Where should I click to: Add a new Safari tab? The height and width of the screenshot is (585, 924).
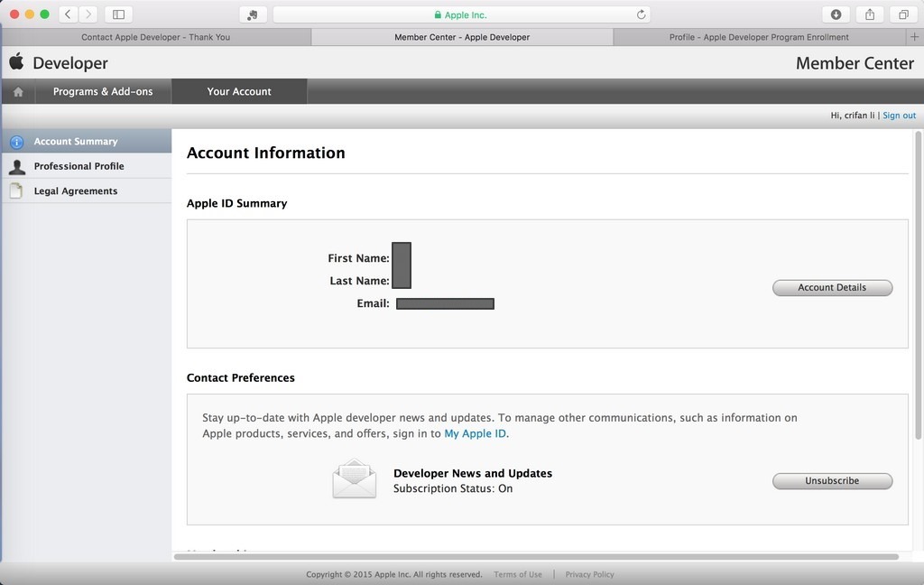(x=915, y=37)
